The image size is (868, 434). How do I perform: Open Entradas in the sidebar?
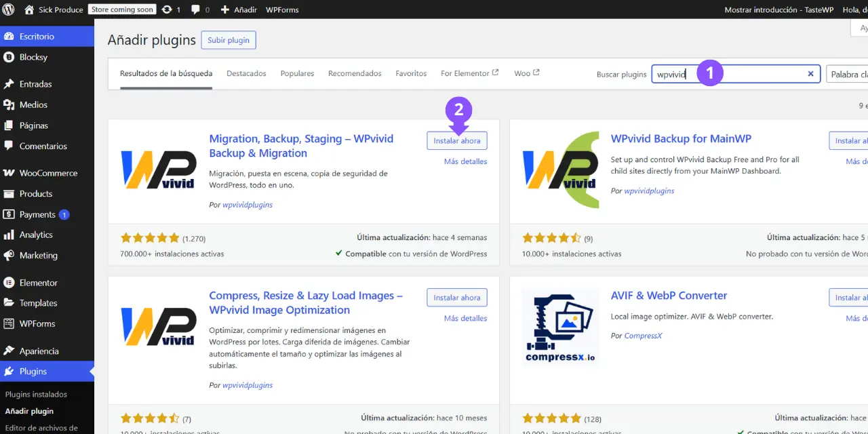coord(47,84)
